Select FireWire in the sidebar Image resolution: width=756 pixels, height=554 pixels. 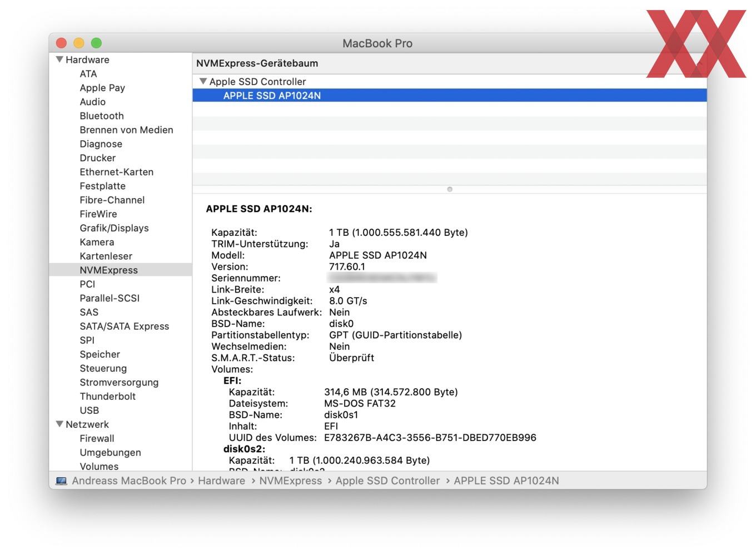click(98, 214)
